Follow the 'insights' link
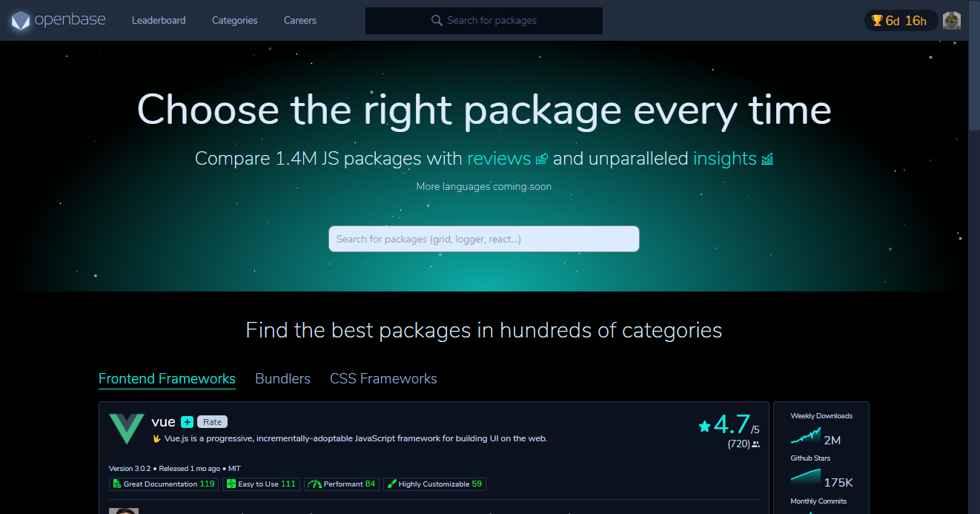Image resolution: width=980 pixels, height=514 pixels. [x=724, y=158]
